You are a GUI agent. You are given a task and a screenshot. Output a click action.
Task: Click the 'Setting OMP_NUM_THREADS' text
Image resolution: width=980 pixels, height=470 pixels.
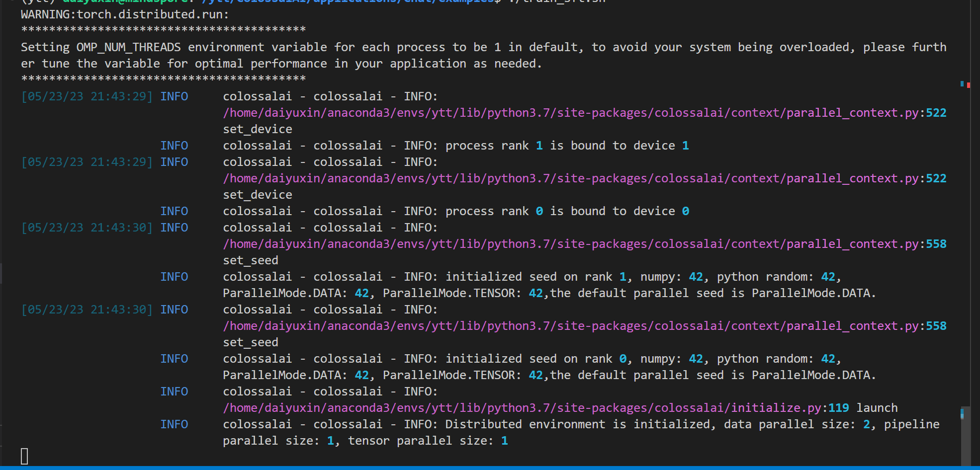point(101,47)
